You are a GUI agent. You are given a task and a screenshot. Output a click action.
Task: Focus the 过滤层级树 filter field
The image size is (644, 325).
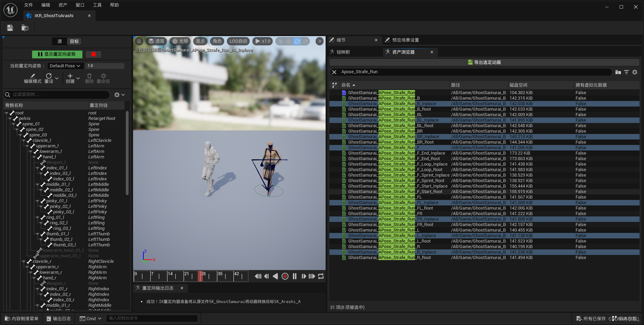pos(57,94)
